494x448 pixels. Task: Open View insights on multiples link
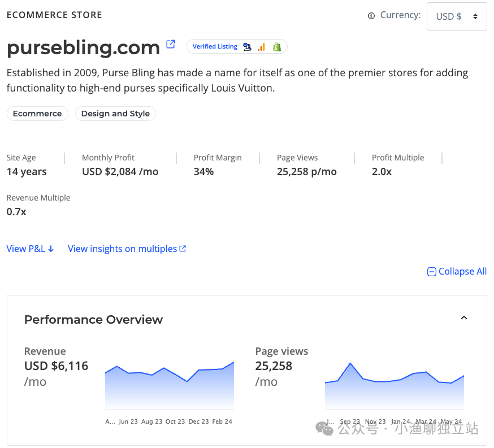(x=127, y=249)
